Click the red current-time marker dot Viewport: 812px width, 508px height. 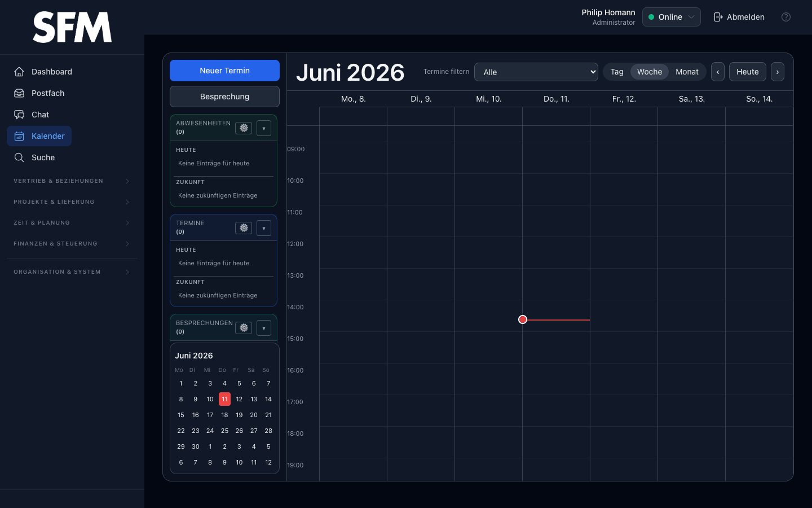(x=523, y=319)
